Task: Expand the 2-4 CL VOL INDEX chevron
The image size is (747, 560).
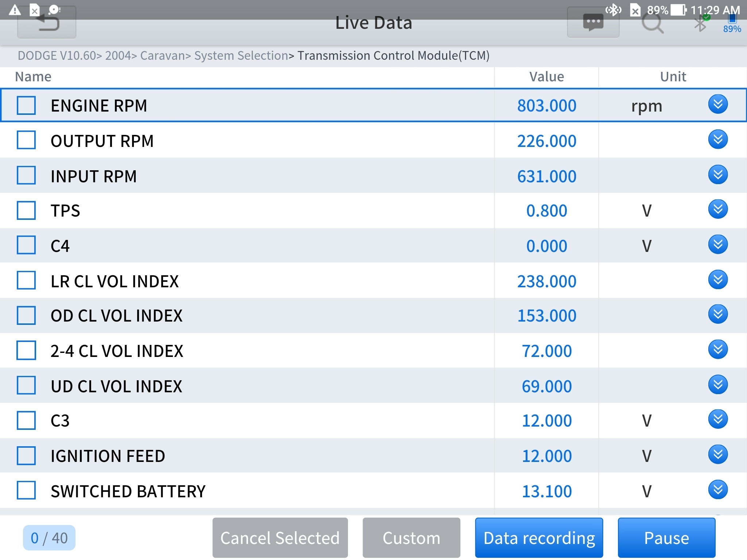Action: pyautogui.click(x=717, y=350)
